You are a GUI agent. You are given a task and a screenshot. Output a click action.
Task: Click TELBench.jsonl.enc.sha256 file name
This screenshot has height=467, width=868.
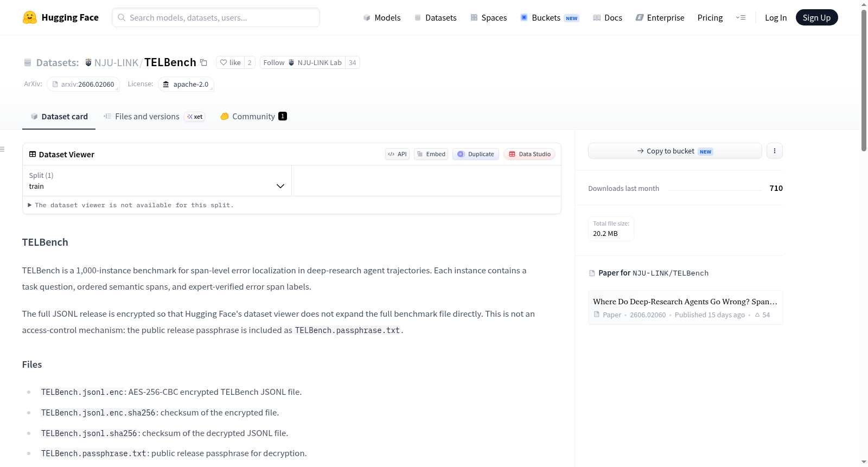[98, 413]
